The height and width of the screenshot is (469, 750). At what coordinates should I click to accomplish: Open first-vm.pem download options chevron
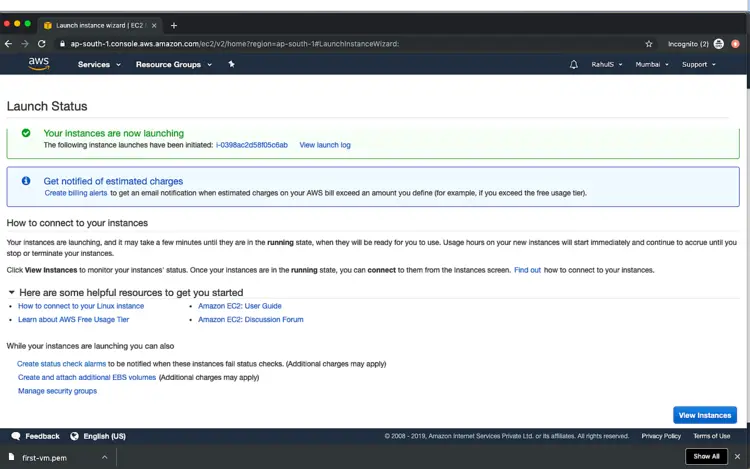[x=104, y=458]
